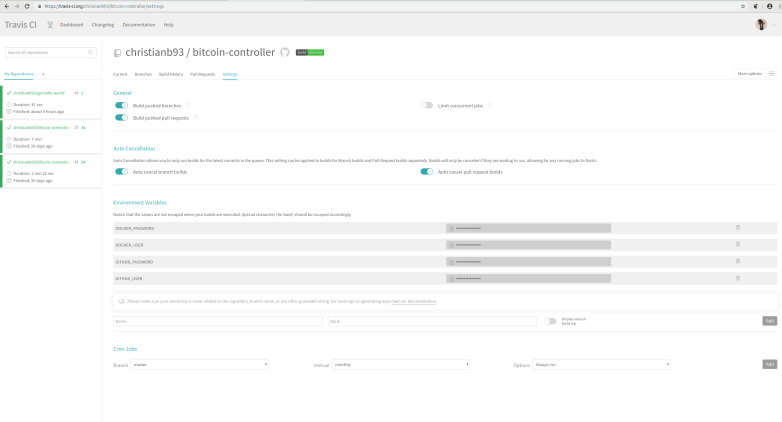Switch to the Build History tab
This screenshot has height=422, width=782.
[171, 74]
